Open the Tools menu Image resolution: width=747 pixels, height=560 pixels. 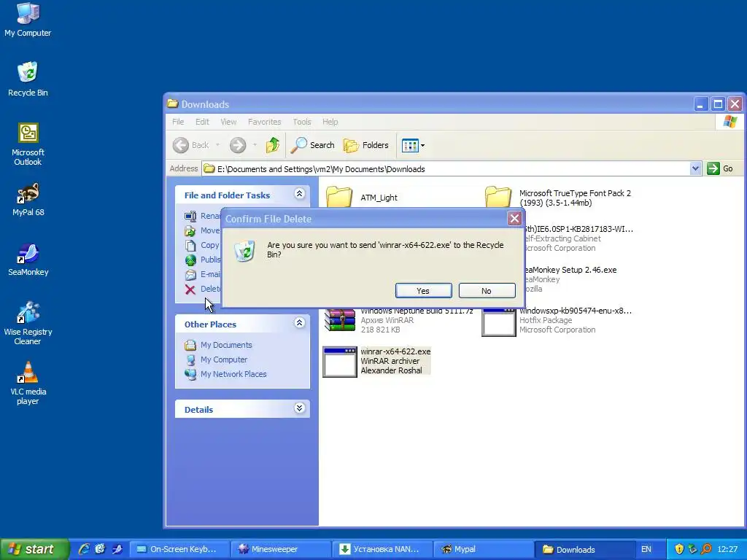(302, 122)
